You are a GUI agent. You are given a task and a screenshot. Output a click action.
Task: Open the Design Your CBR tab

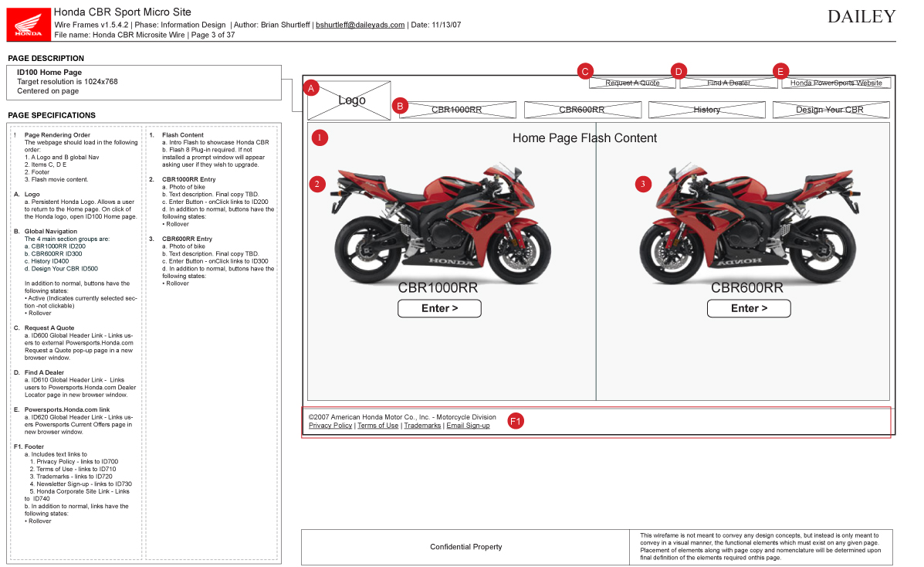(831, 110)
